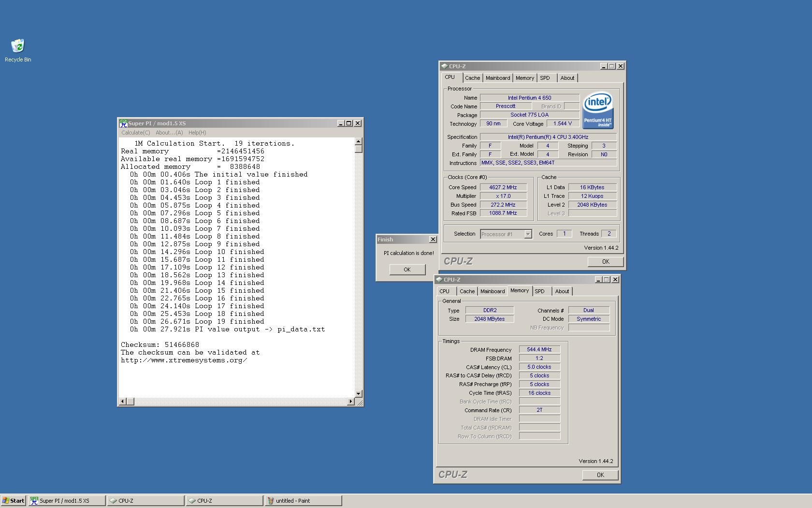Click the Cycle Time 16 clocks value

pyautogui.click(x=539, y=393)
